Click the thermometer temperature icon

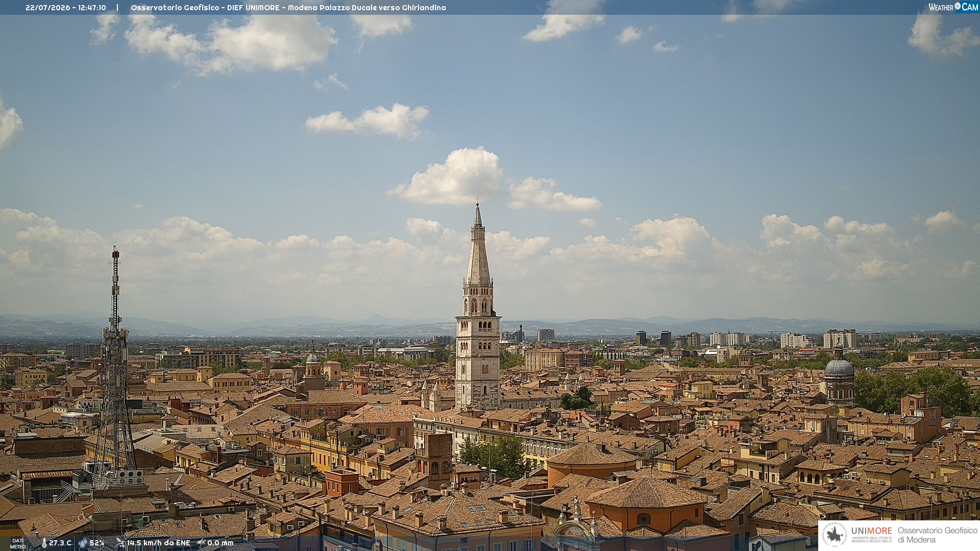[44, 543]
